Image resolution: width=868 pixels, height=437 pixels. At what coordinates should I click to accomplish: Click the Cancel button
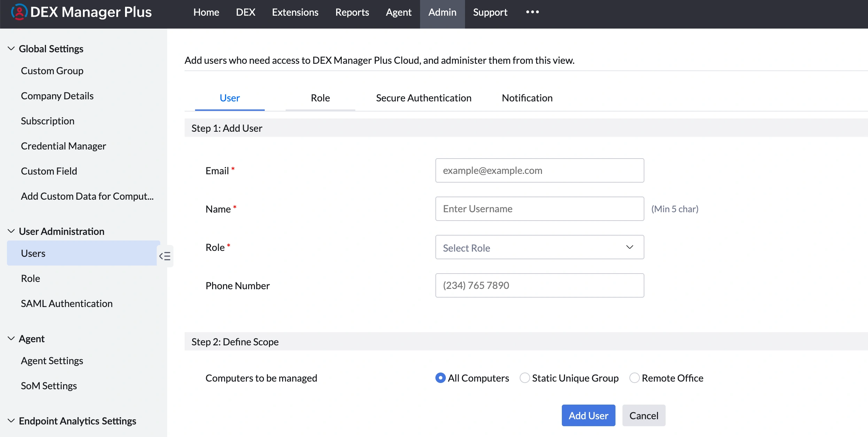click(644, 415)
